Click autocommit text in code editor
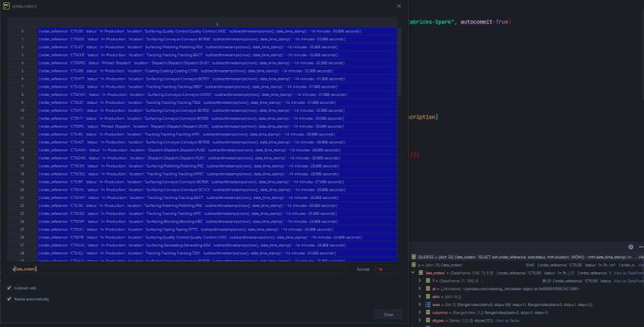Viewport: 644px width, 327px height. (476, 22)
